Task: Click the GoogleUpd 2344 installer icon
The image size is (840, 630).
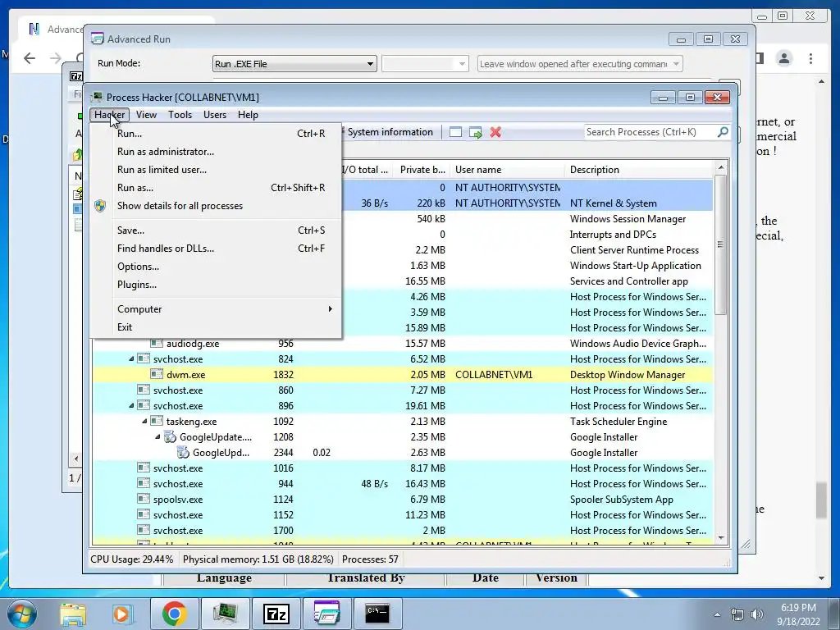Action: pyautogui.click(x=183, y=452)
